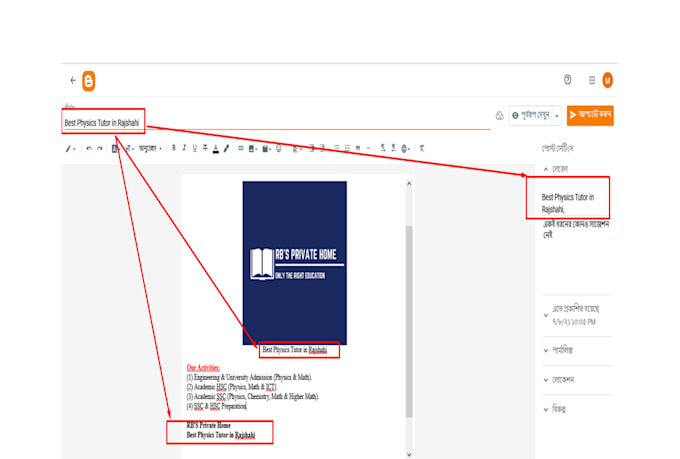Expand the লোকেশন location section
Image resolution: width=680 pixels, height=459 pixels.
click(546, 380)
